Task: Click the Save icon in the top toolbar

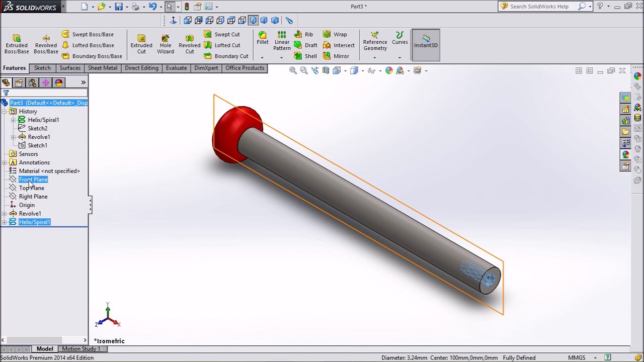Action: tap(118, 7)
